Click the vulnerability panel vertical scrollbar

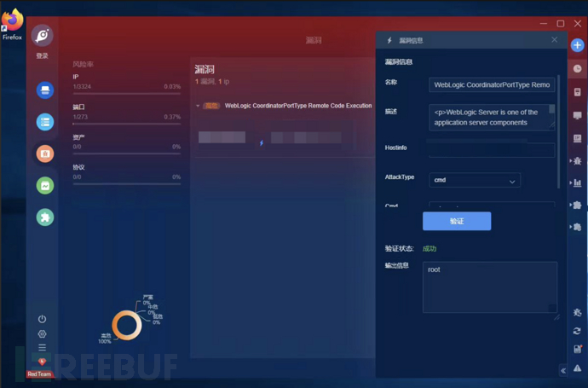[x=558, y=131]
